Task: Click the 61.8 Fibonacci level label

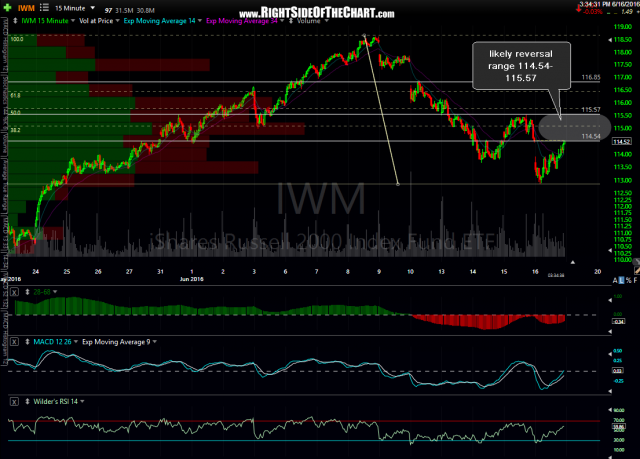Action: pyautogui.click(x=15, y=95)
